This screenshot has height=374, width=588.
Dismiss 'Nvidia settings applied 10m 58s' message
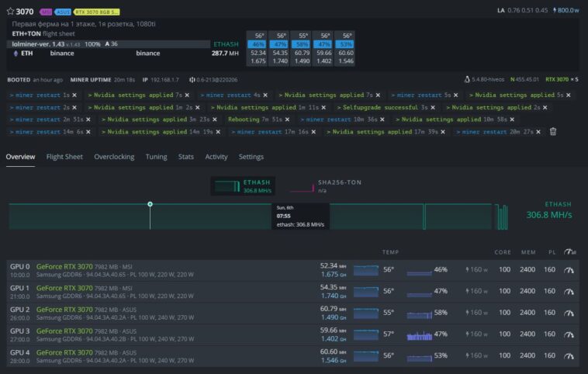click(512, 119)
